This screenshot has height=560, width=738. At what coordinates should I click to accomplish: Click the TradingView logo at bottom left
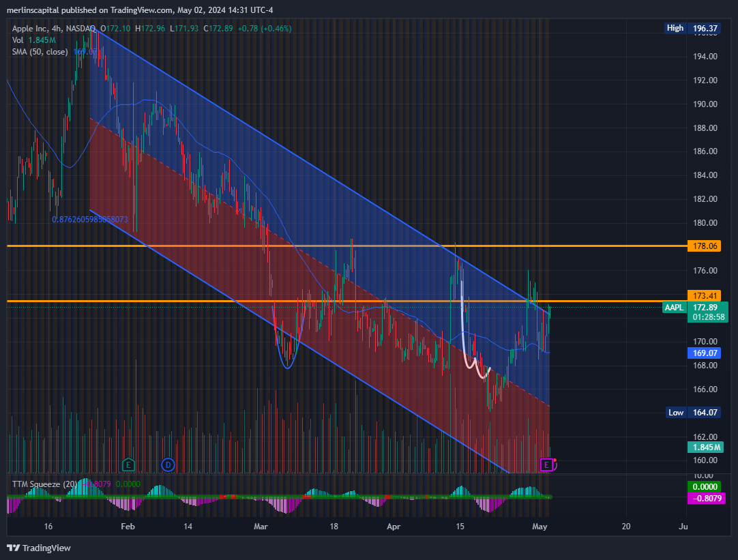click(39, 548)
